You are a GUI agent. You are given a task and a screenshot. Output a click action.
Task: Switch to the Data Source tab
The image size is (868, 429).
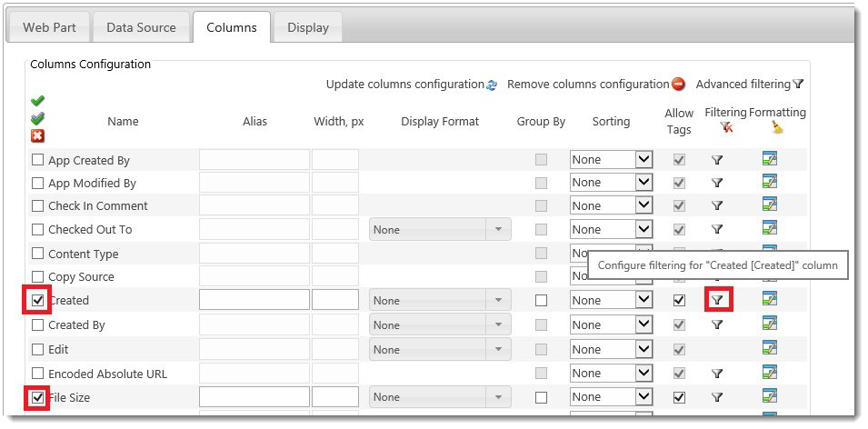coord(141,27)
